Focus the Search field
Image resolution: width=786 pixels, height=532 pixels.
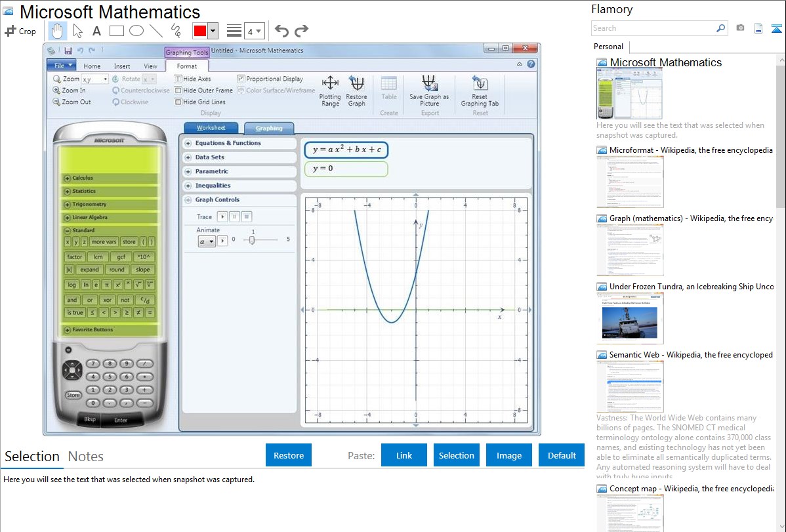653,28
